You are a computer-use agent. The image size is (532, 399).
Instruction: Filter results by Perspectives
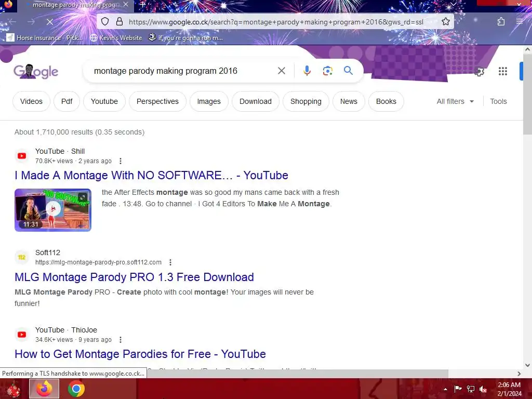pyautogui.click(x=157, y=101)
